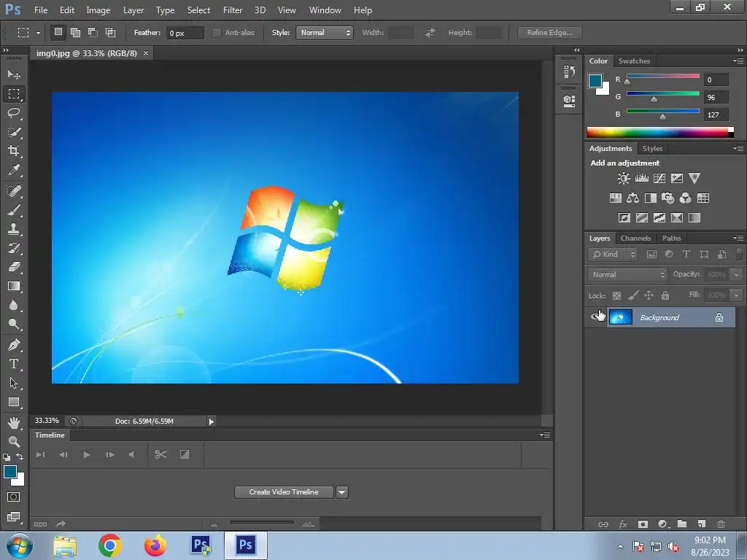Select the Eyedropper tool
747x560 pixels.
click(x=14, y=170)
